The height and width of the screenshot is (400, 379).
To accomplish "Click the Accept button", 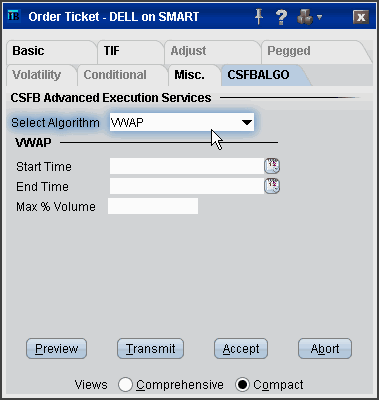I will 241,349.
